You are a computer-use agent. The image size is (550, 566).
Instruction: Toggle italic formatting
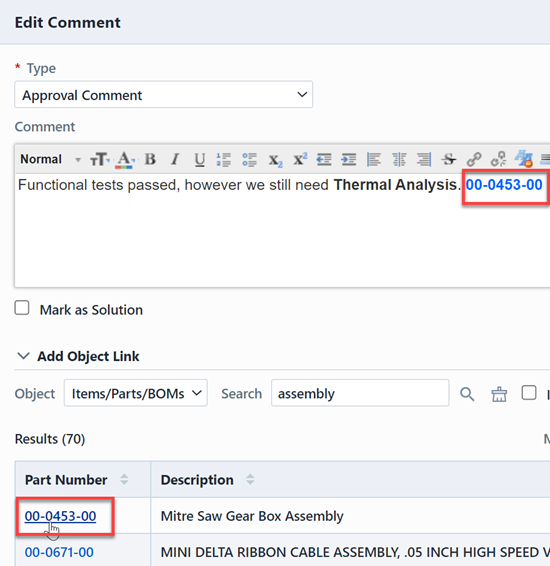coord(175,159)
